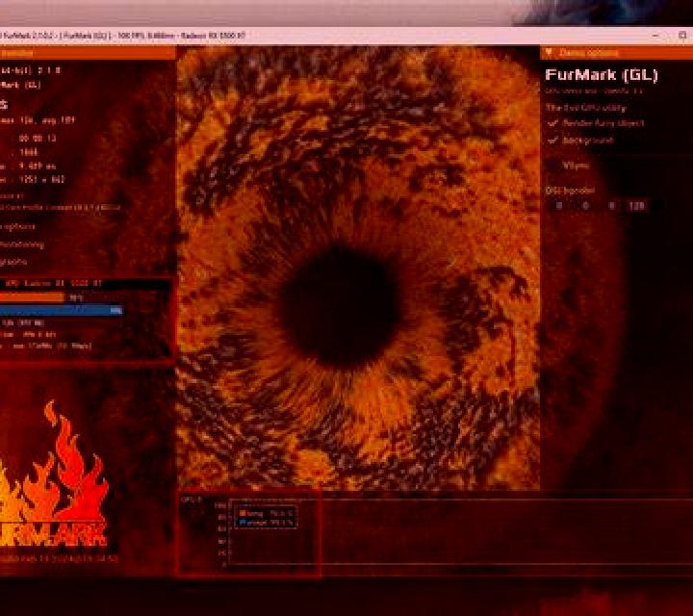
Task: Click the blue progress bar under GPU name
Action: point(62,311)
